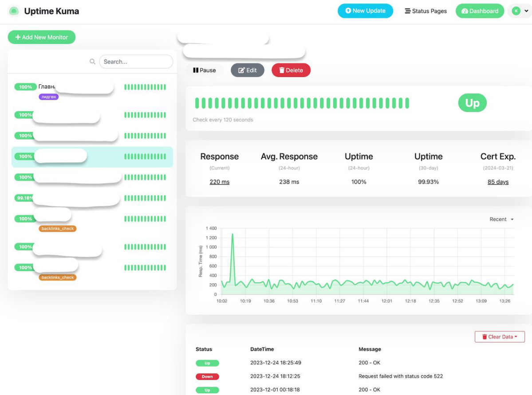Click the Uptime Kuma logo icon
The height and width of the screenshot is (395, 532).
coord(14,11)
